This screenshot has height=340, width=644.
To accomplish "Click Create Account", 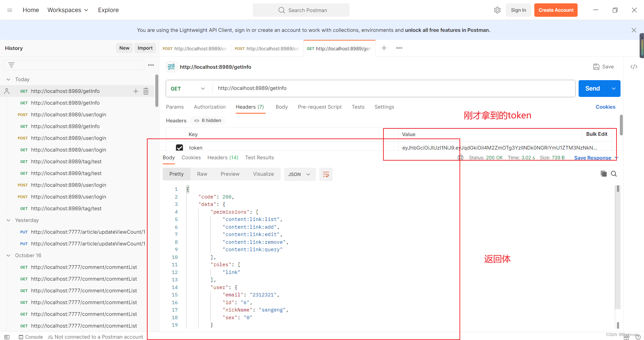I will (x=556, y=10).
